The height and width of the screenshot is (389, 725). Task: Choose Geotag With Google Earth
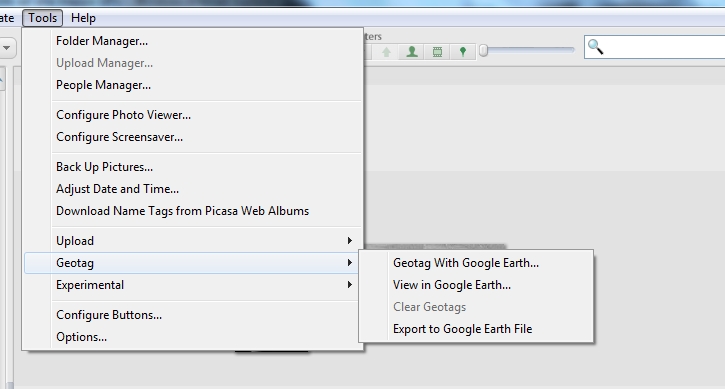[476, 263]
